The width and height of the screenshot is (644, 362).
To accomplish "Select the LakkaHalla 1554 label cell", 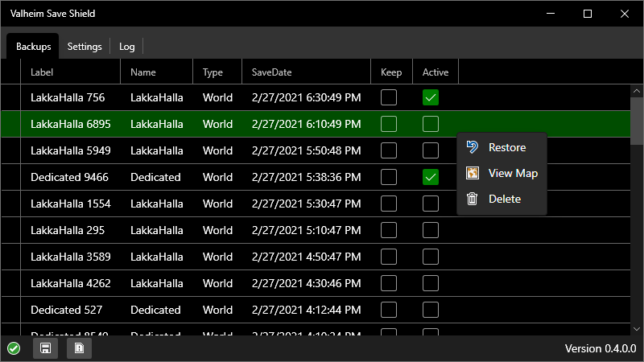I will (70, 204).
